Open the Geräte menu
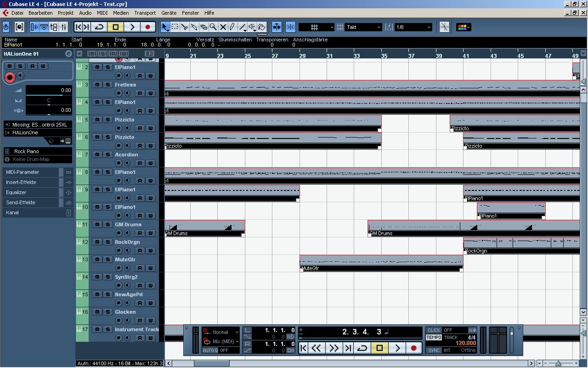Viewport: 588px width, 368px height. [169, 13]
